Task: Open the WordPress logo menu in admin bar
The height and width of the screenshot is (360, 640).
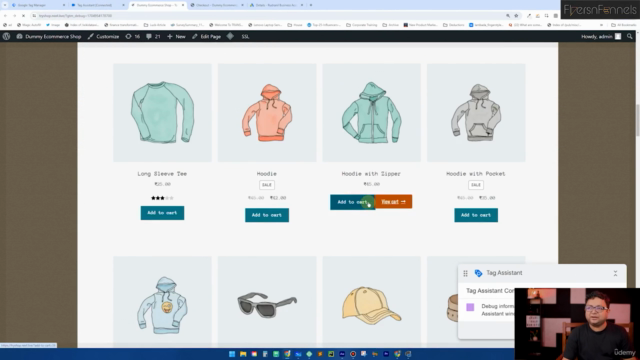Action: [6, 36]
